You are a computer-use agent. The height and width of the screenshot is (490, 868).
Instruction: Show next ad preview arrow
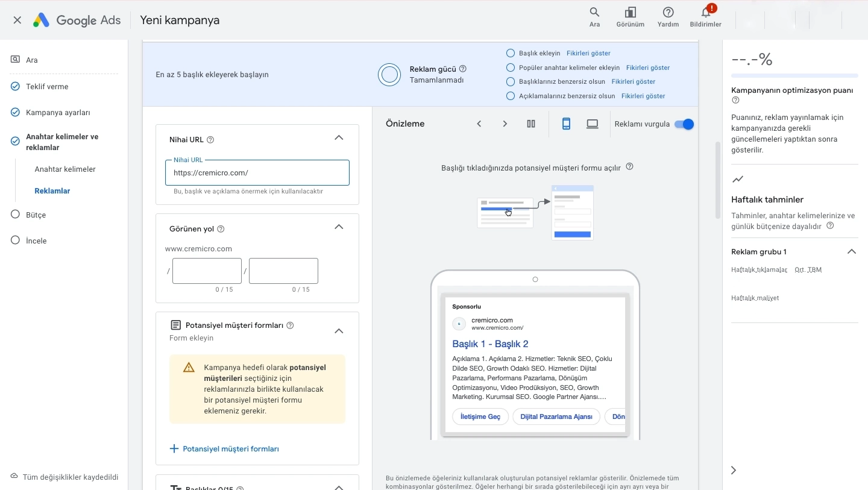point(505,124)
